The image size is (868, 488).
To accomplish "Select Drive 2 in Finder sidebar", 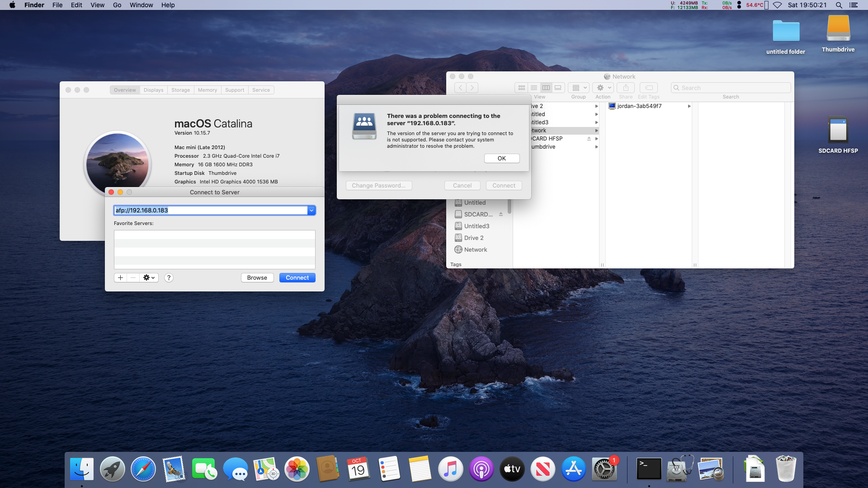I will pos(474,238).
